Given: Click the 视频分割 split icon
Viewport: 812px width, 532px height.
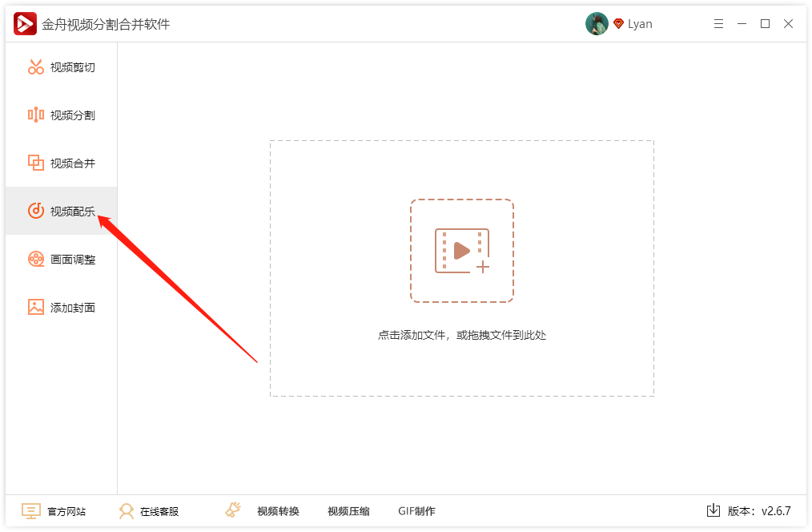Looking at the screenshot, I should click(36, 115).
